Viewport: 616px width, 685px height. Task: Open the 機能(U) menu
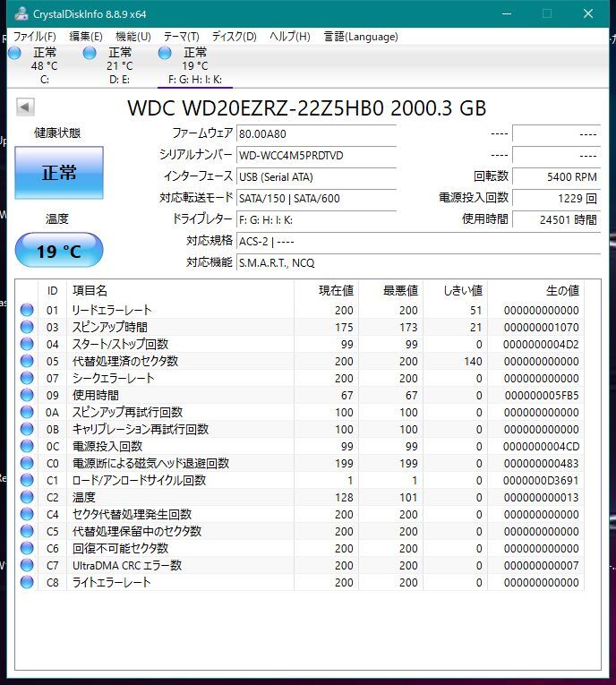coord(133,36)
